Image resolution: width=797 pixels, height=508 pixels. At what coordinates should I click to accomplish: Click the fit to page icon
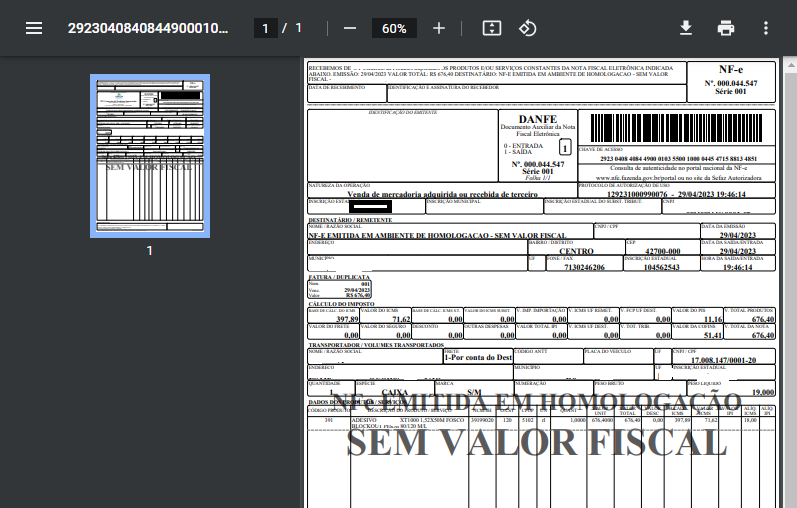491,28
